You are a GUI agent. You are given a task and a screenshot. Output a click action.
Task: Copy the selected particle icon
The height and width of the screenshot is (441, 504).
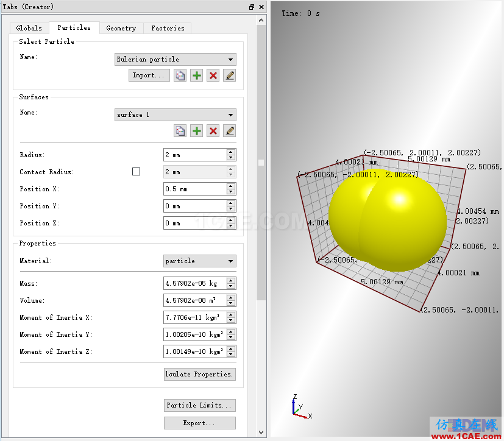tap(180, 76)
